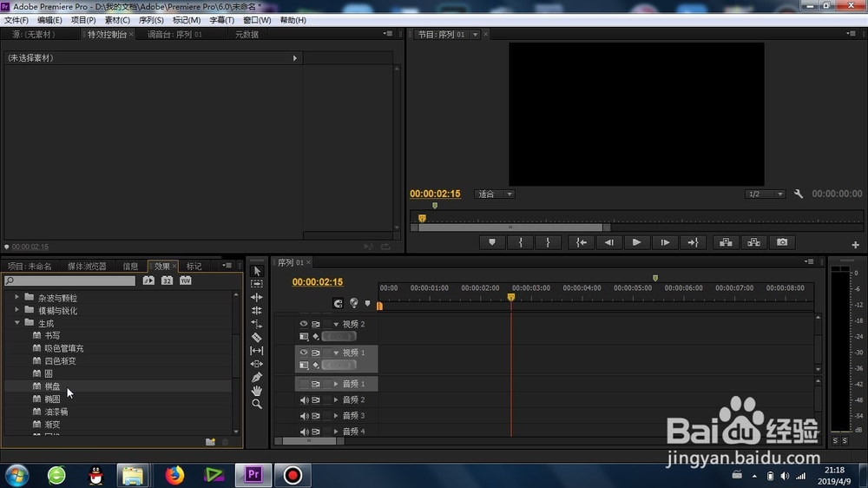The height and width of the screenshot is (488, 868).
Task: Select the Slide tool
Action: [x=257, y=364]
